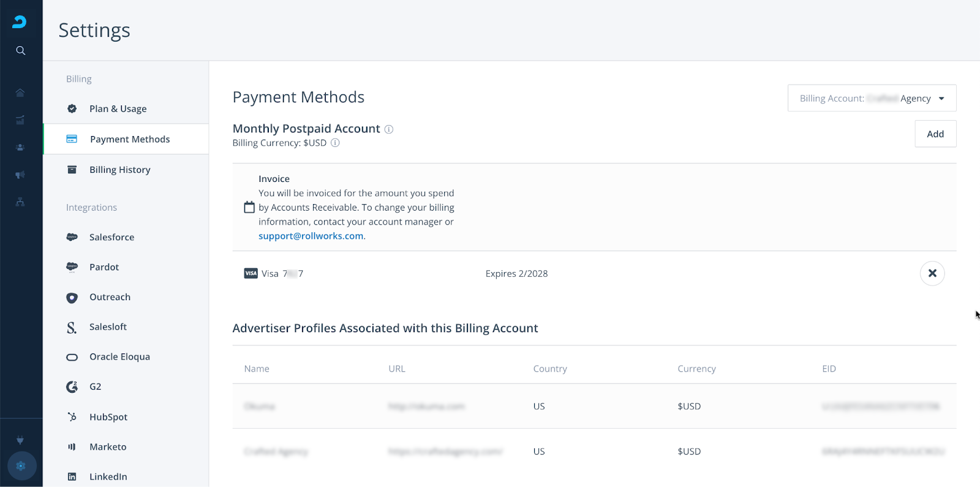Click the Outreach icon

tap(72, 298)
